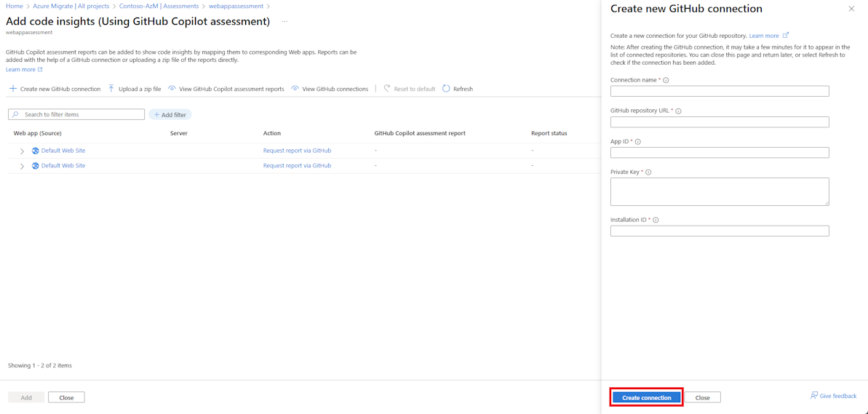Click the Upload a zip file arrow icon

[x=111, y=89]
